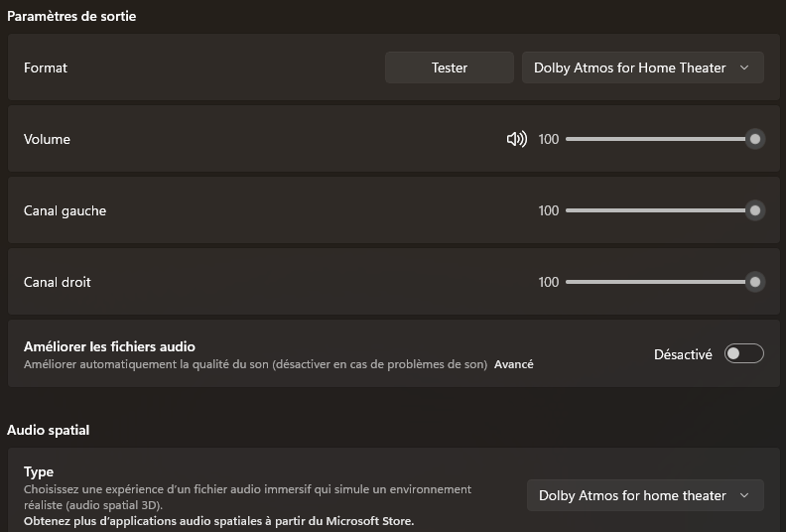Click the Canal droit slider handle
Viewport: 786px width, 532px height.
point(755,282)
